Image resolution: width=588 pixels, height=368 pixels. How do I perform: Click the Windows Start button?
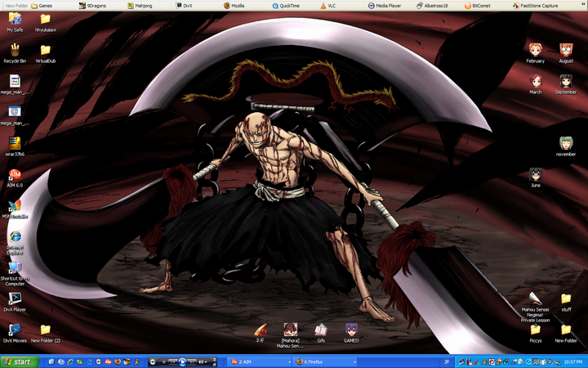click(x=18, y=361)
